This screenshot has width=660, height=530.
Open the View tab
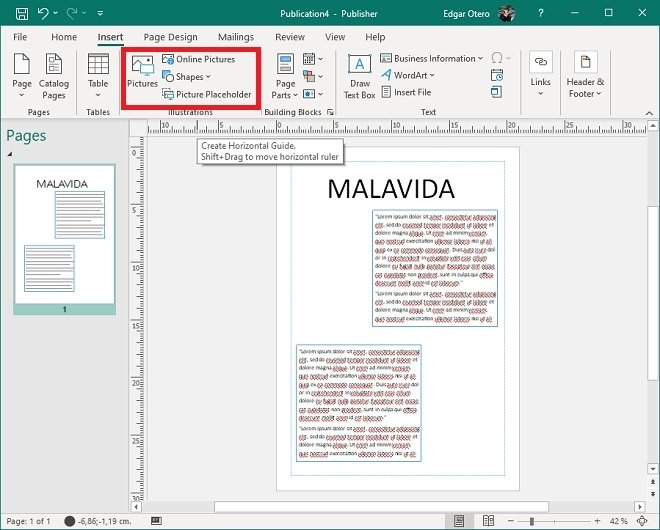coord(335,37)
